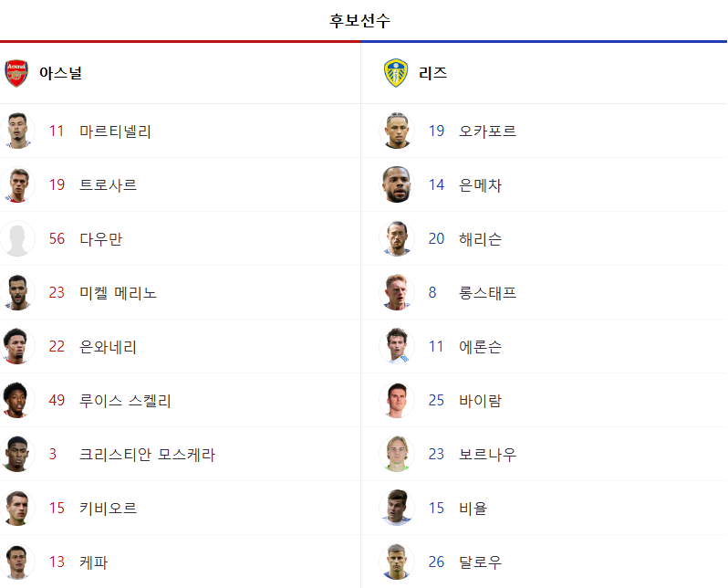Open 달로우 player entry
Viewport: 728px width, 588px height.
[544, 562]
